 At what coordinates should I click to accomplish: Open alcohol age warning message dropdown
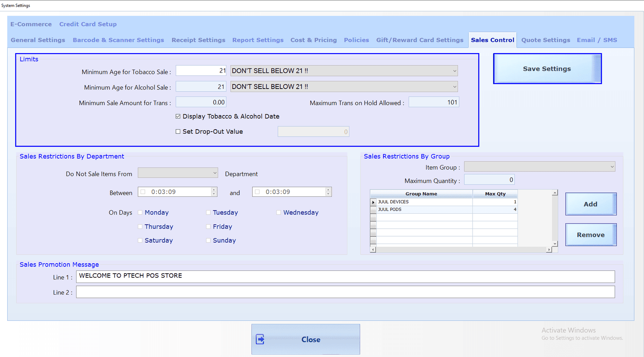[454, 87]
